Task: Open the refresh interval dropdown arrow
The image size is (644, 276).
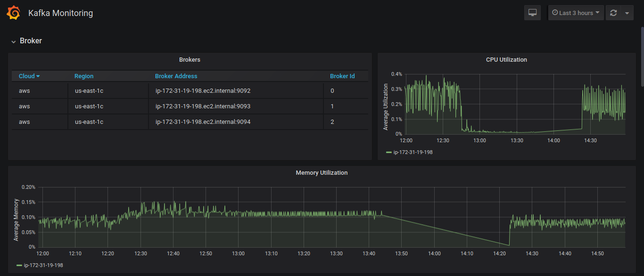Action: [627, 13]
